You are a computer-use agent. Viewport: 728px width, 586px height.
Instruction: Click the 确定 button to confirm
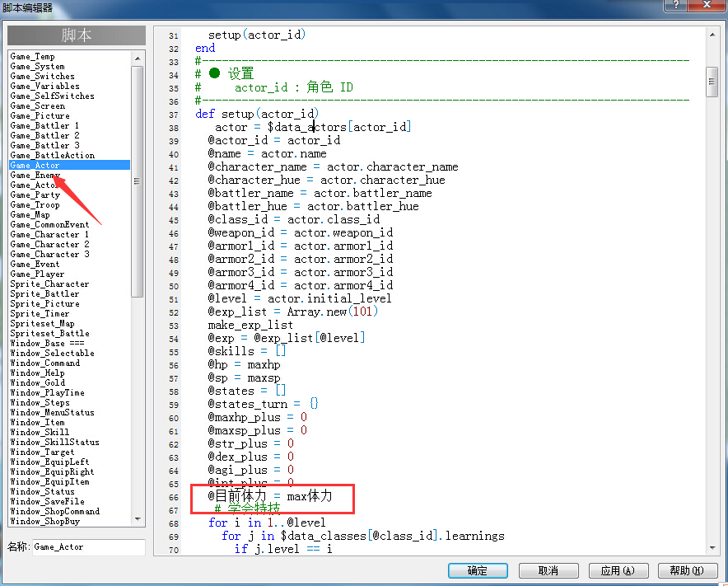(x=478, y=570)
